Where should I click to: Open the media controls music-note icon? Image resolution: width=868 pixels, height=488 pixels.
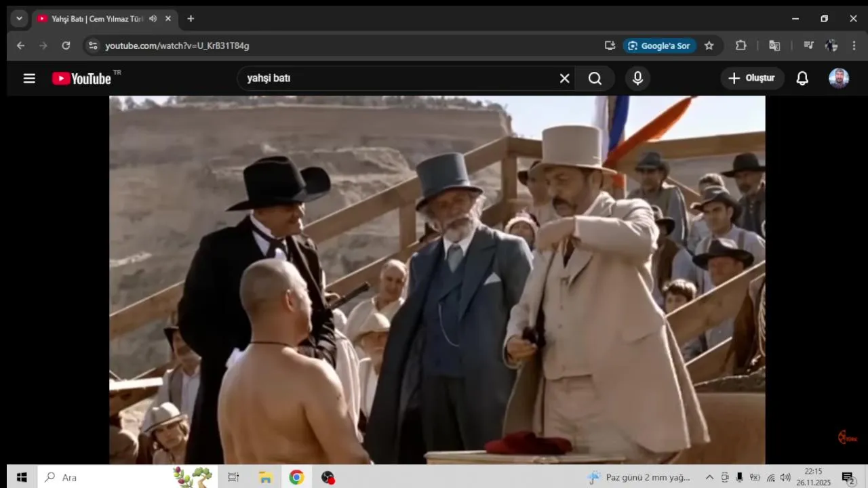[x=808, y=45]
